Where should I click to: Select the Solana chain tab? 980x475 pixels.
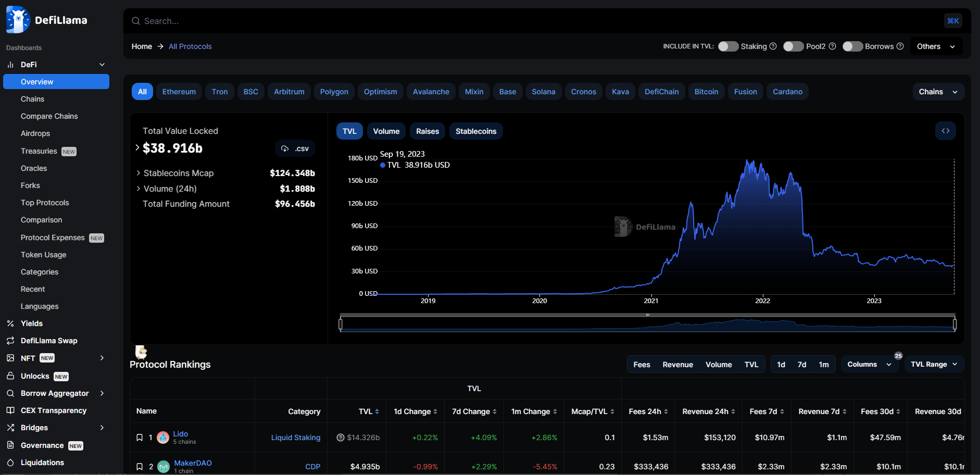pos(544,92)
